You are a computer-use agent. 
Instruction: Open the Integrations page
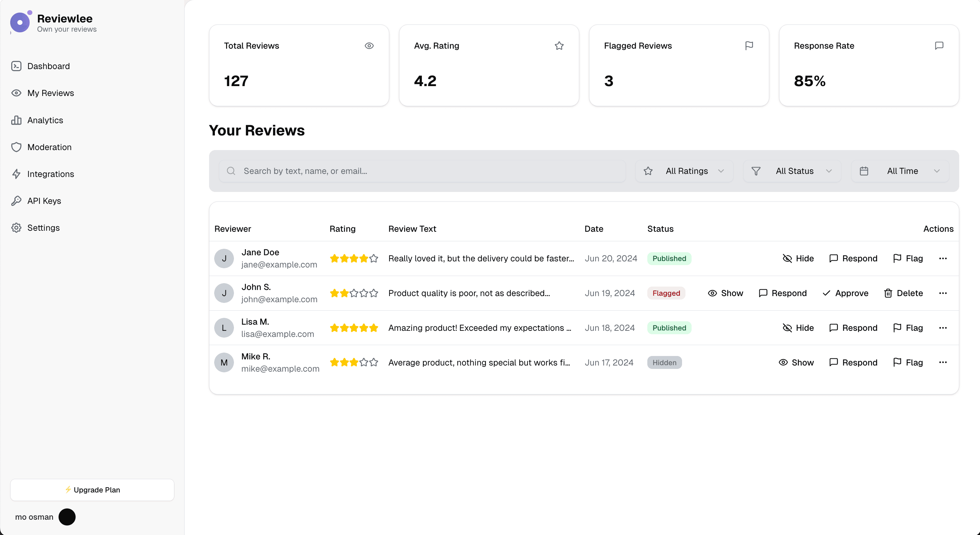point(51,174)
